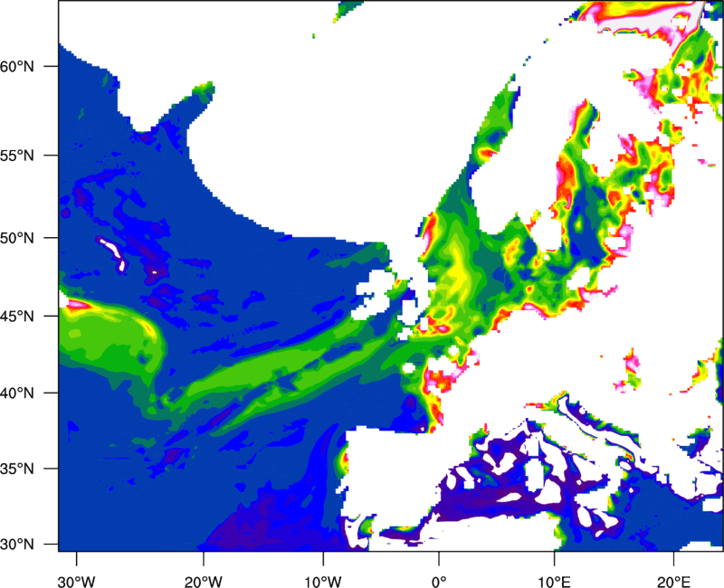Click the 0° longitude label
This screenshot has height=588, width=724.
(439, 582)
